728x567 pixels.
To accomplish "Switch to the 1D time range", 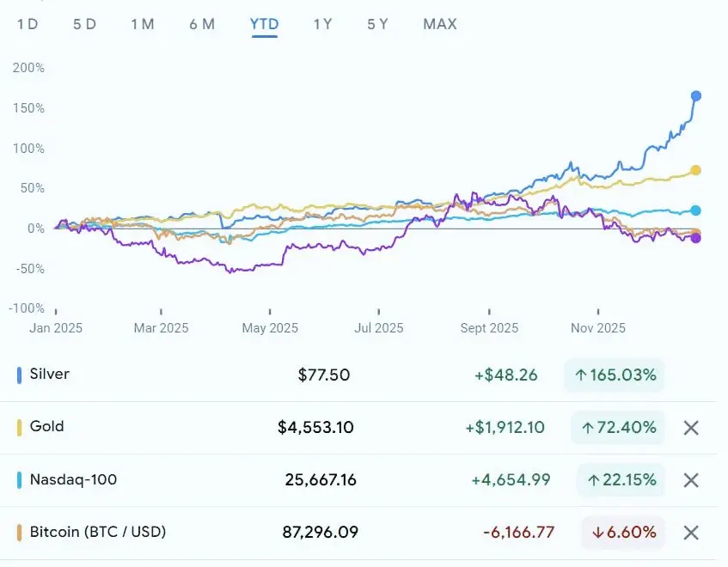I will tap(28, 24).
